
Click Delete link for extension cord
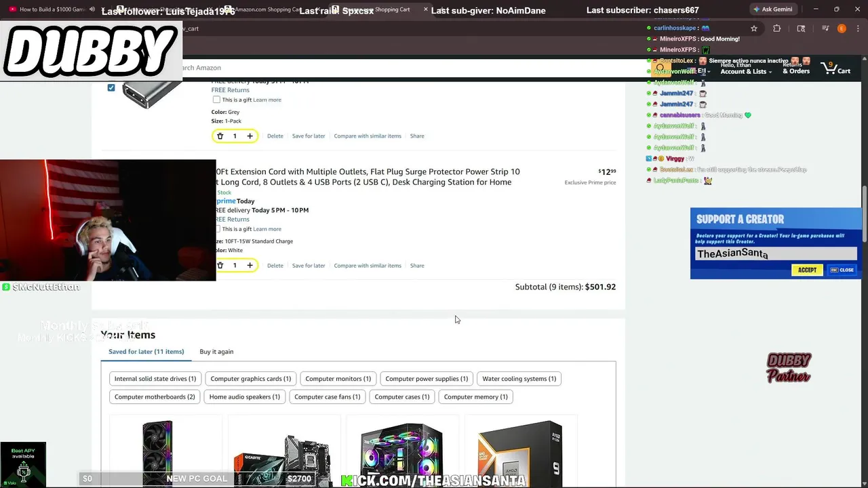(275, 266)
